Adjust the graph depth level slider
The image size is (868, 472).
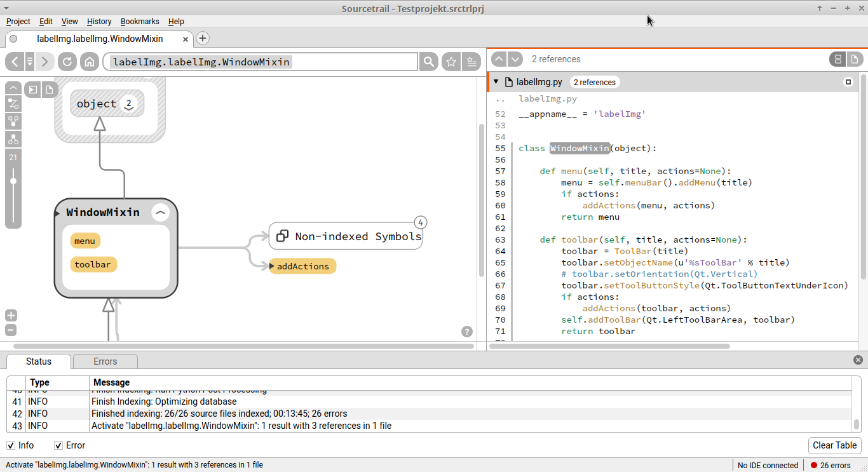click(x=13, y=181)
